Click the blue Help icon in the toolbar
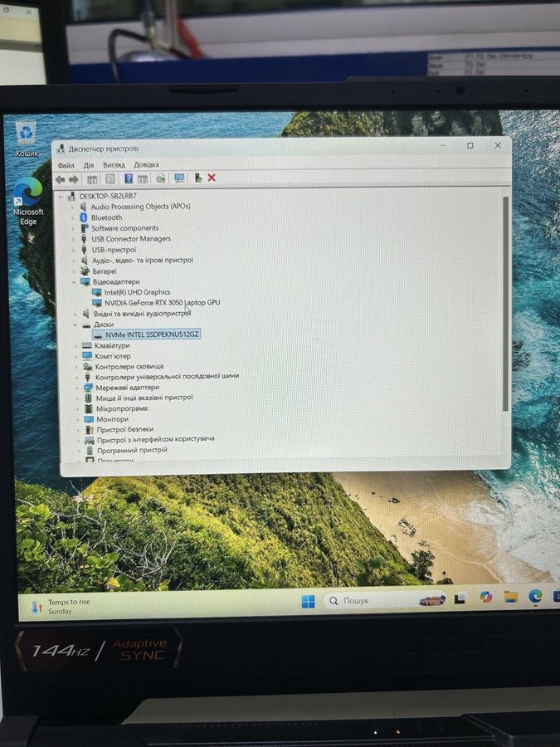This screenshot has width=560, height=747. point(129,178)
